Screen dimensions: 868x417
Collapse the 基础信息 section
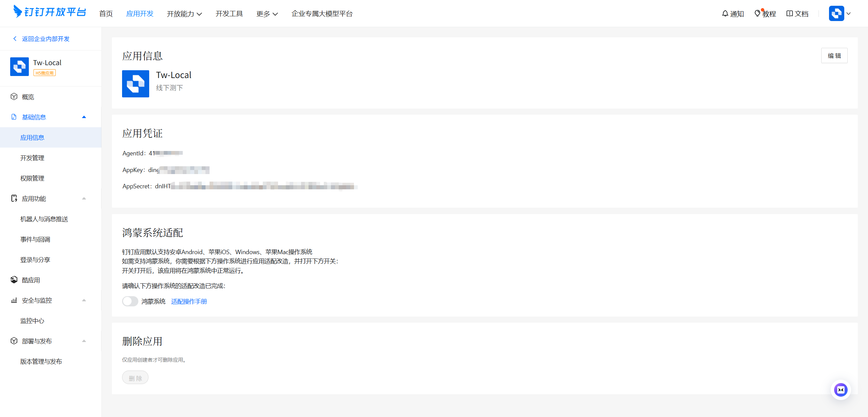click(x=84, y=117)
